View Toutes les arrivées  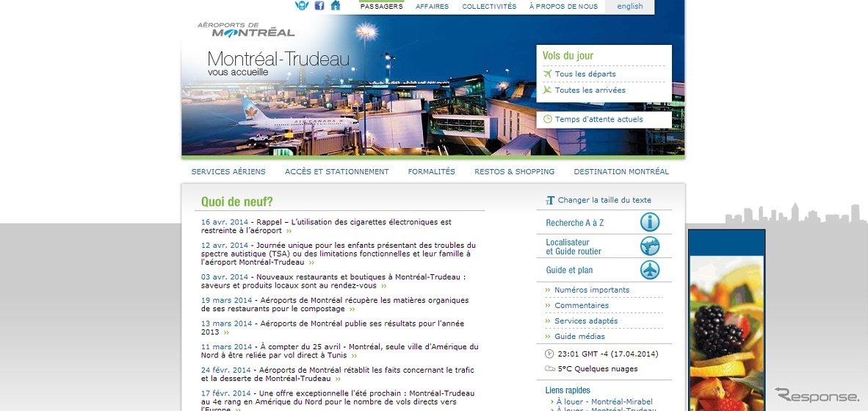click(590, 90)
